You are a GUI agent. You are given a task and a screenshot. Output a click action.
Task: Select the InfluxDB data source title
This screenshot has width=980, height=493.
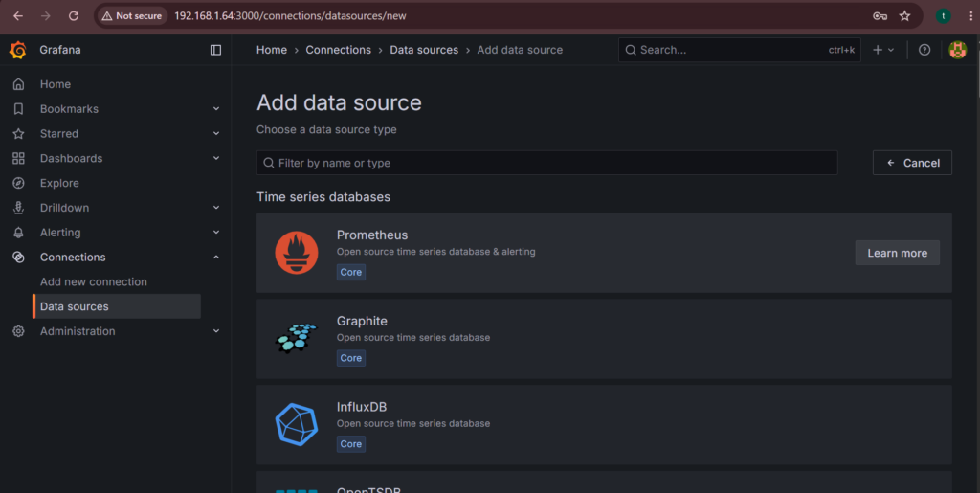click(x=362, y=407)
